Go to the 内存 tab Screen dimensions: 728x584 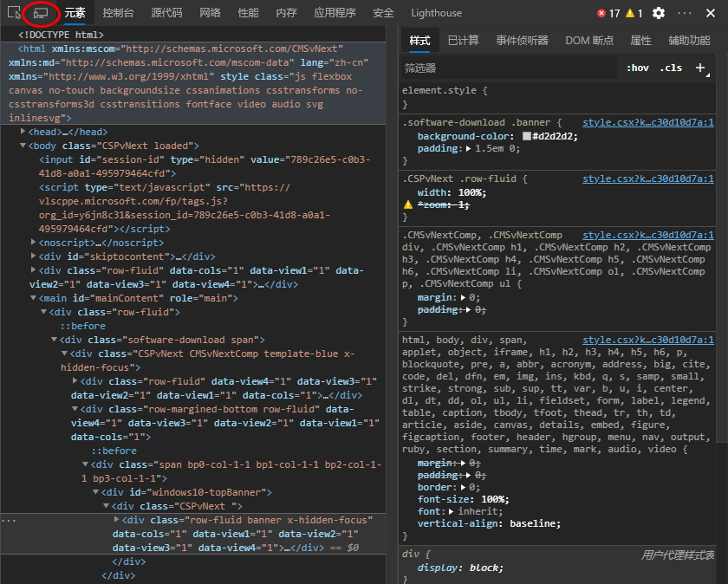point(286,13)
